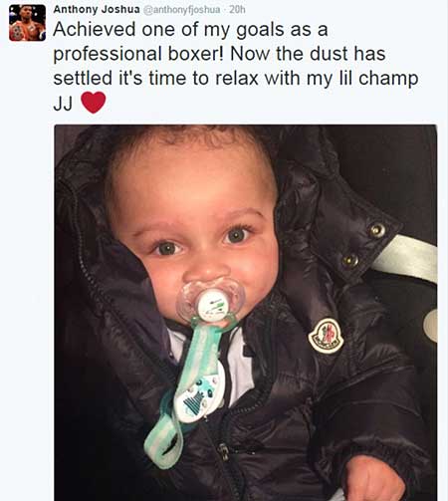Click the baby's hand at the photo bottom

coord(375,478)
